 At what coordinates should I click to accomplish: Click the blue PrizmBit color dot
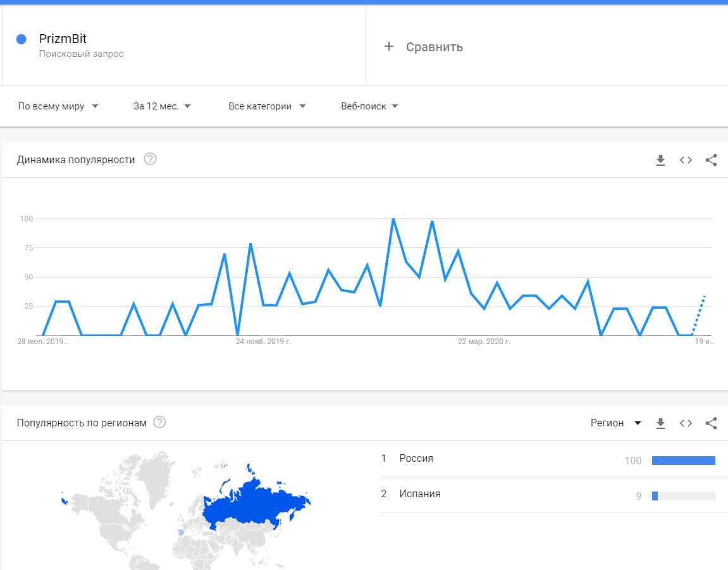pos(22,39)
